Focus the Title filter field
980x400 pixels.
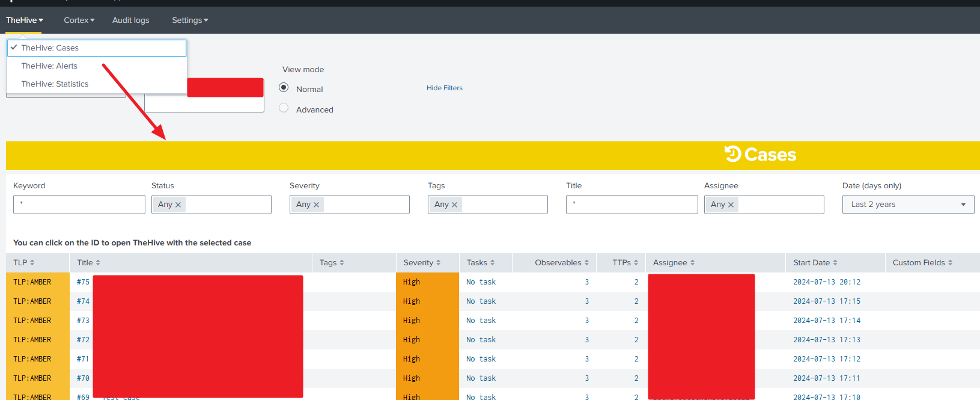(x=632, y=205)
